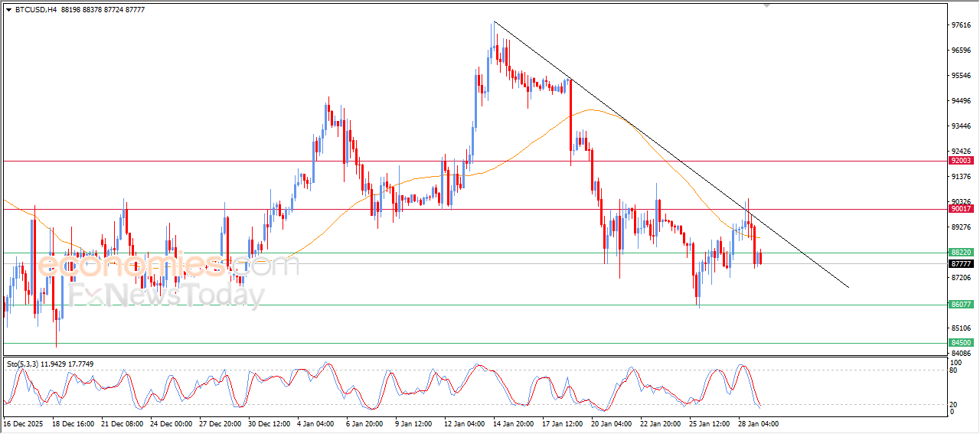Click the 9 Jan 12:00 time label
Screen dimensions: 980x434
pyautogui.click(x=414, y=423)
